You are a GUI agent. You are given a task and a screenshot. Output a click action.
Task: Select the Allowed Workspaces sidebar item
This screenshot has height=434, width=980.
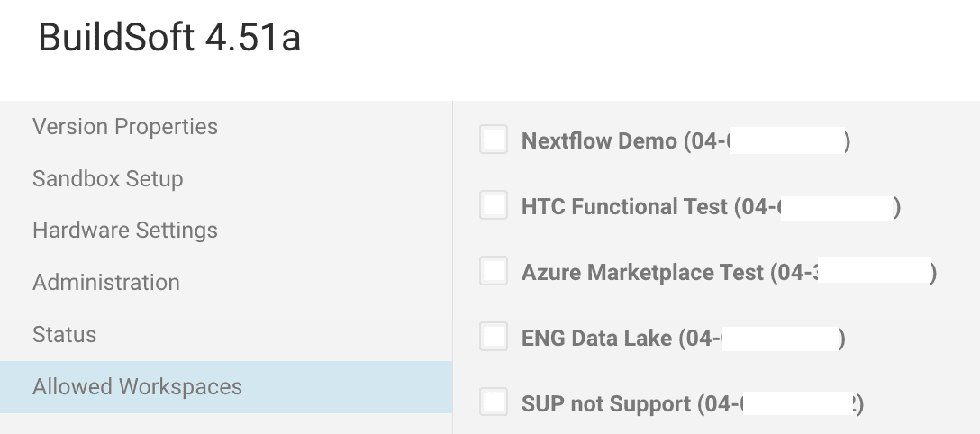pos(138,387)
